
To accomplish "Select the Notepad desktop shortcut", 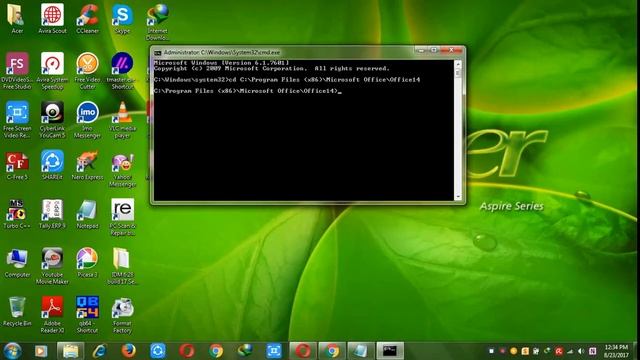I will click(x=87, y=214).
